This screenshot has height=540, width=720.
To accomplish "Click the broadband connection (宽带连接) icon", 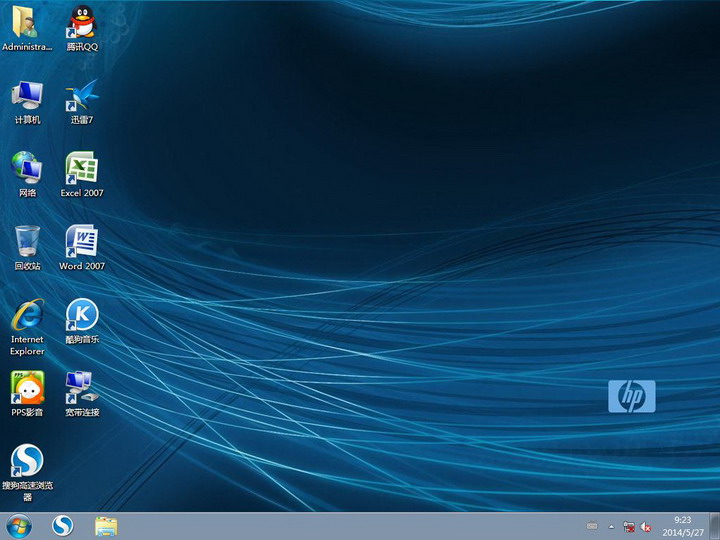I will pos(82,387).
